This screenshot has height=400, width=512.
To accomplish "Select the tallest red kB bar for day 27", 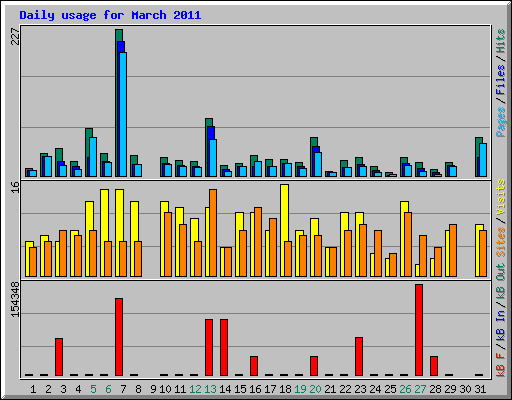I will pos(419,330).
